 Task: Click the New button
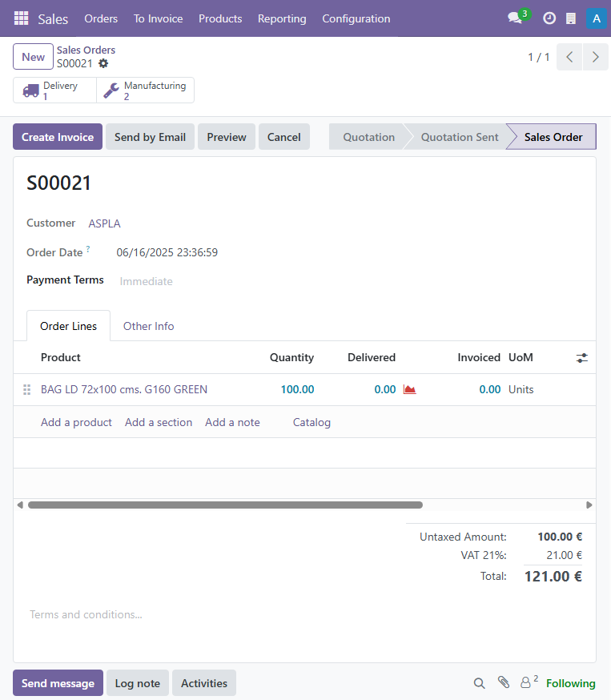tap(33, 57)
